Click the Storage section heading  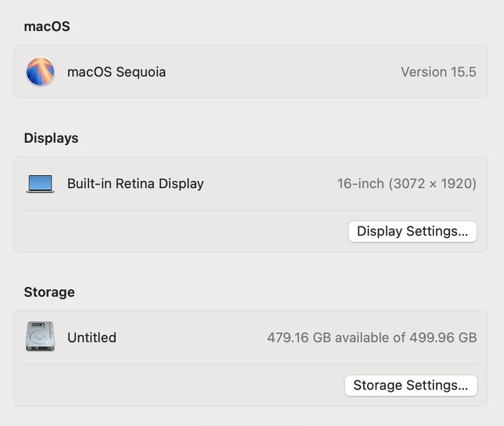pyautogui.click(x=49, y=292)
